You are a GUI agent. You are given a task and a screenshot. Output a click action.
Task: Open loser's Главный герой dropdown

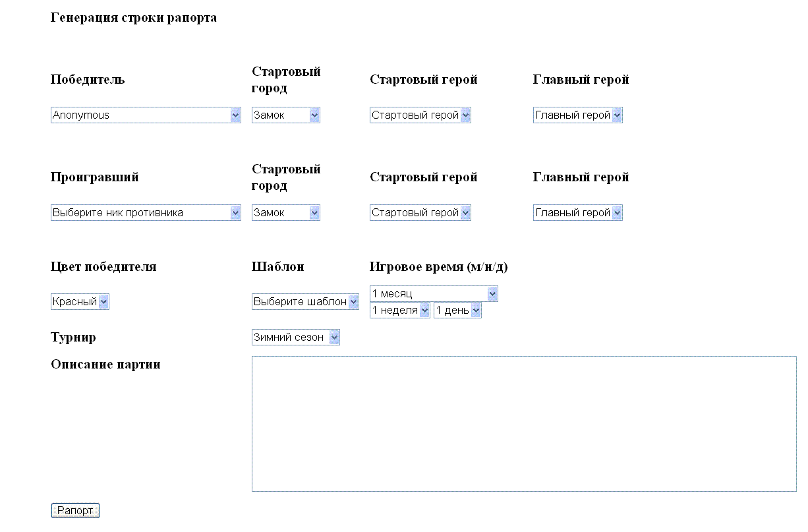[x=577, y=213]
